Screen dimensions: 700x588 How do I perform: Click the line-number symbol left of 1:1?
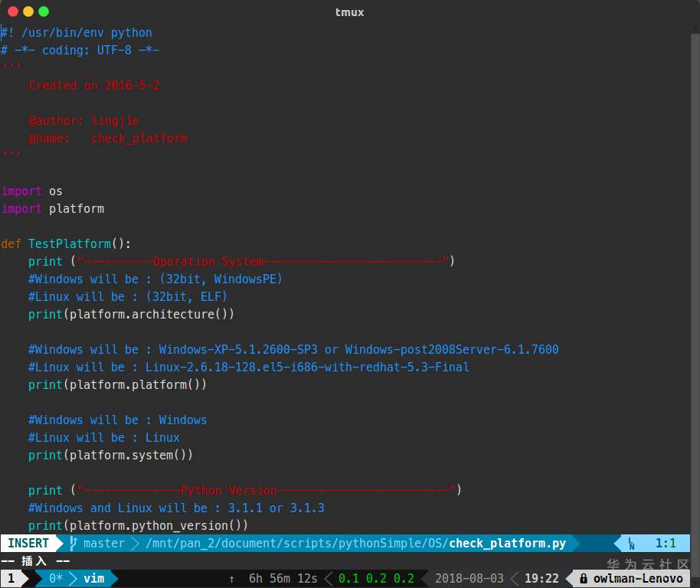pos(631,544)
